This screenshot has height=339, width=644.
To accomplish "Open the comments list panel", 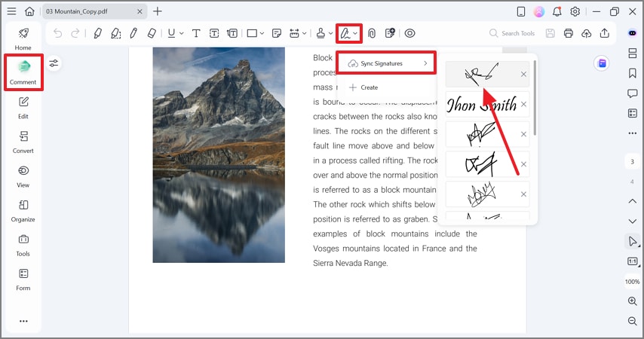I will click(x=633, y=93).
